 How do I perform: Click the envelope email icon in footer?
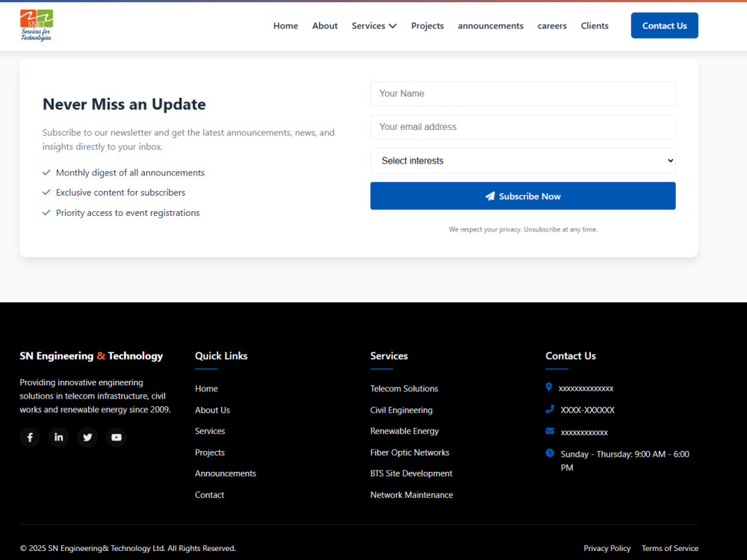[x=550, y=431]
